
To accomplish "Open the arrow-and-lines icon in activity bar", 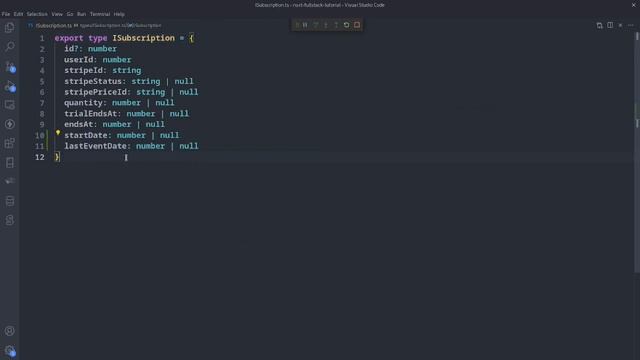I will tap(9, 181).
